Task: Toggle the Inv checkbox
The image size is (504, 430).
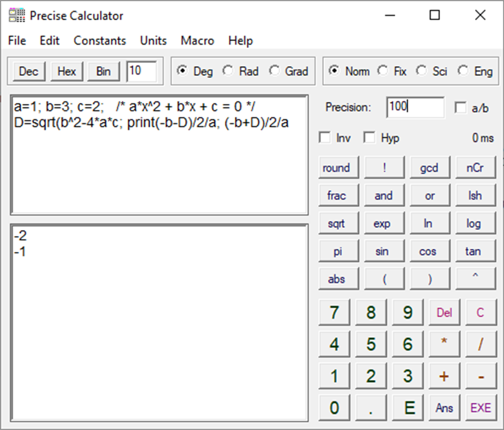Action: tap(325, 138)
